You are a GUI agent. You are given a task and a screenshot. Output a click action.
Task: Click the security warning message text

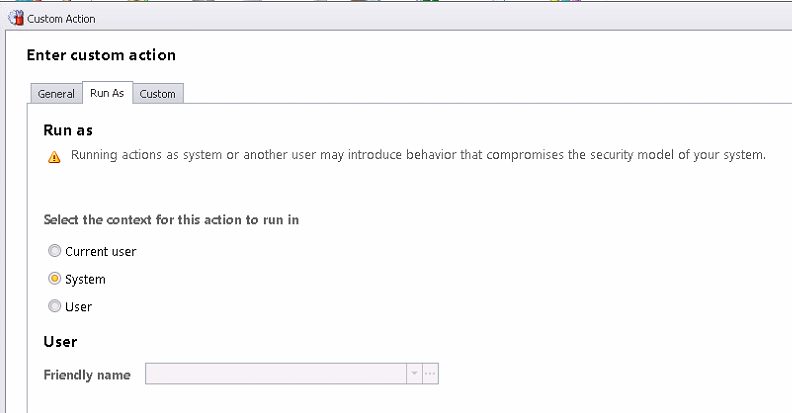418,154
